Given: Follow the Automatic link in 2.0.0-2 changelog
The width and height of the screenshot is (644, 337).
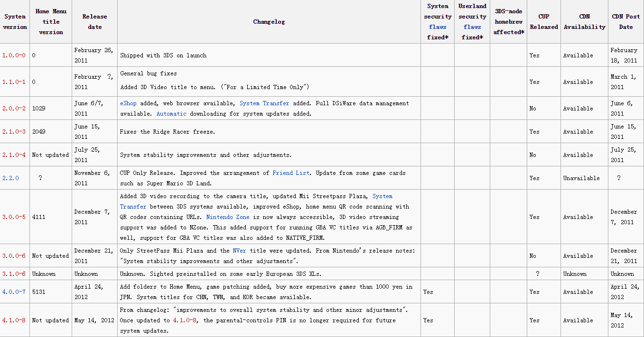Looking at the screenshot, I should (172, 114).
